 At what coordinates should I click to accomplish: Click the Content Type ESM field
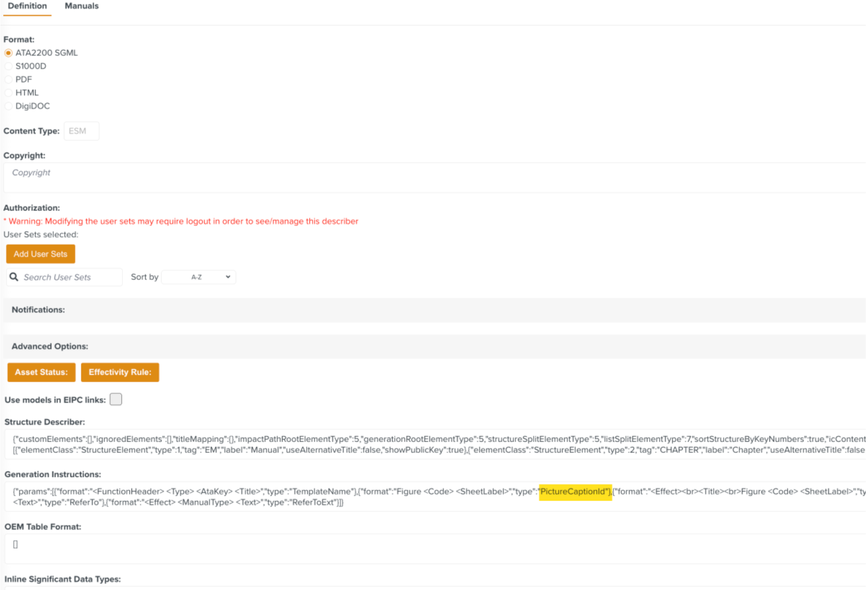point(81,131)
